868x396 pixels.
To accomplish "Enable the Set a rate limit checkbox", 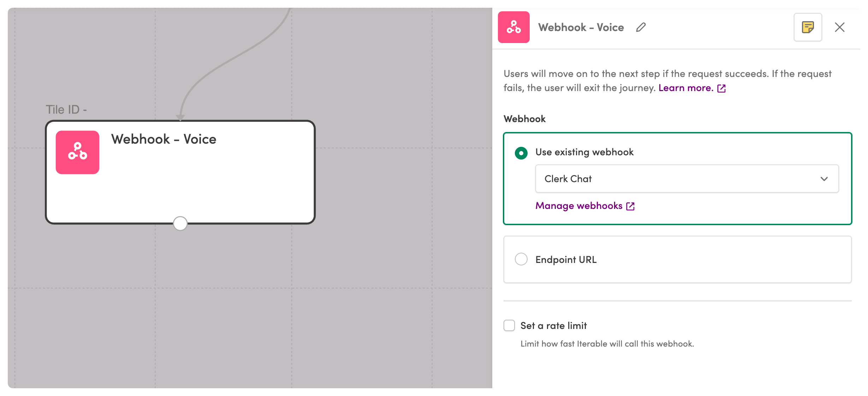I will pyautogui.click(x=509, y=325).
